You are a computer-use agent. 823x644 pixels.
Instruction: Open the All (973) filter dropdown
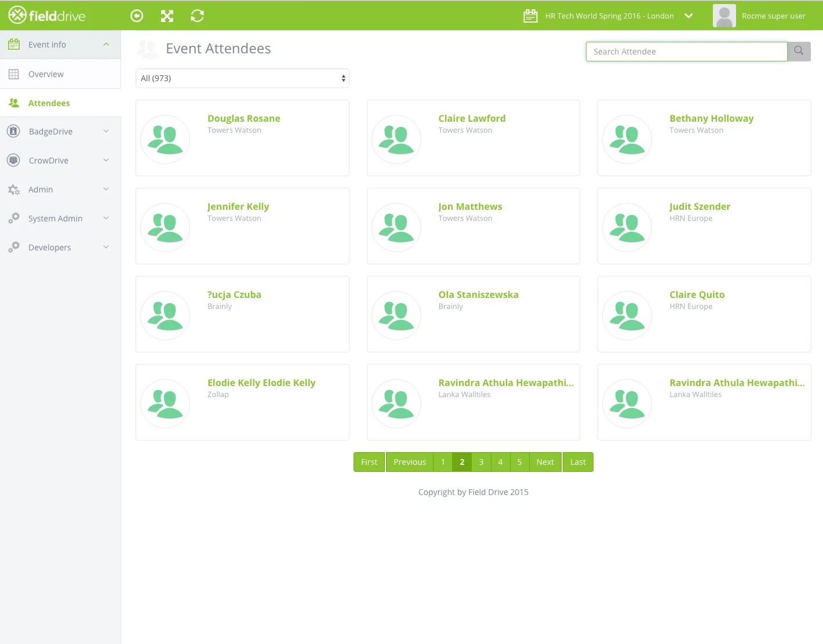click(x=242, y=78)
